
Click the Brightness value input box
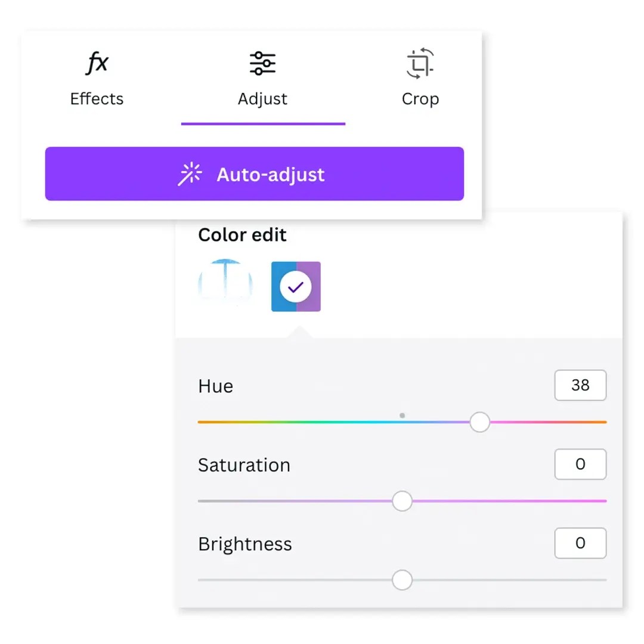580,543
